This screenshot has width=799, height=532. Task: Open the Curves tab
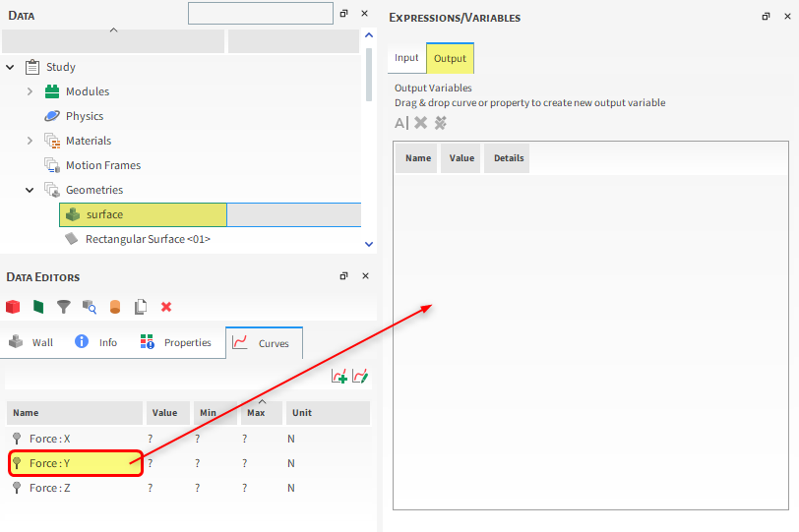pos(264,343)
